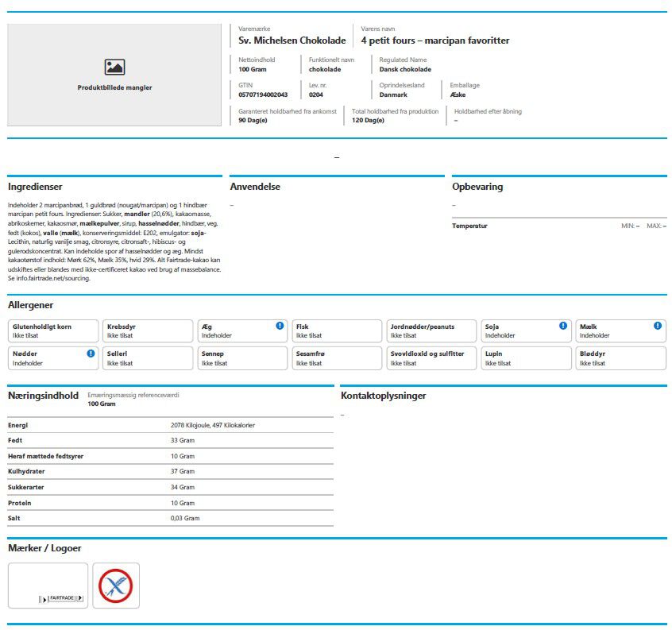Image resolution: width=672 pixels, height=630 pixels.
Task: Select the Jordnødder/peanuts allergen card
Action: (x=431, y=330)
